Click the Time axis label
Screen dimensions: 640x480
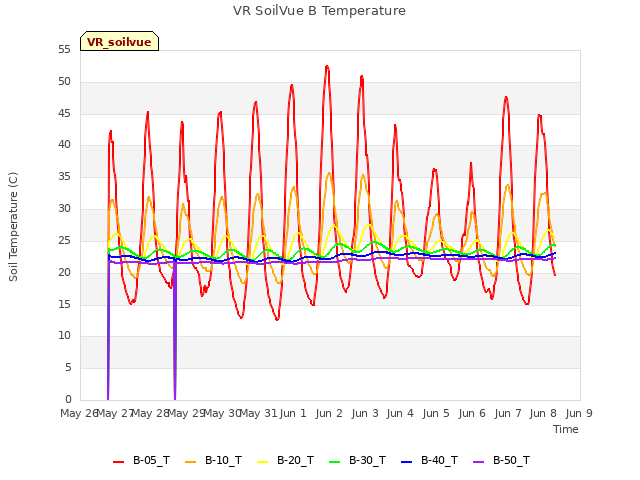point(566,429)
